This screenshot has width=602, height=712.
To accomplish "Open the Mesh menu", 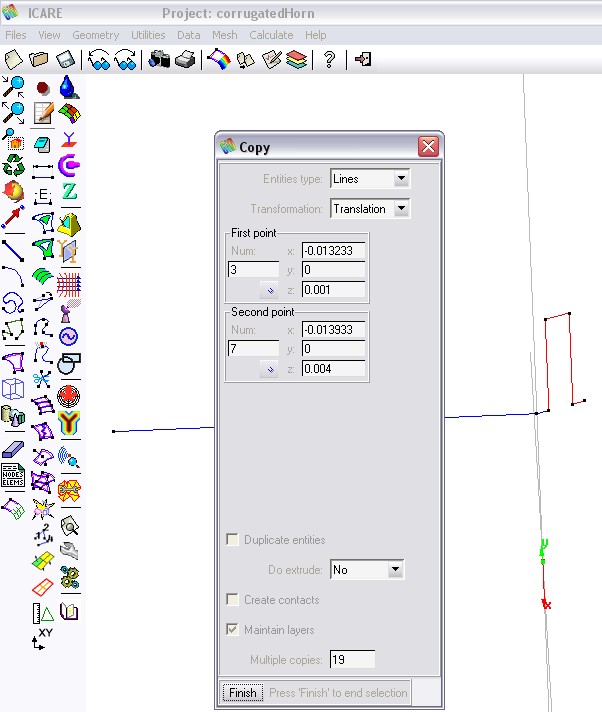I will [225, 35].
